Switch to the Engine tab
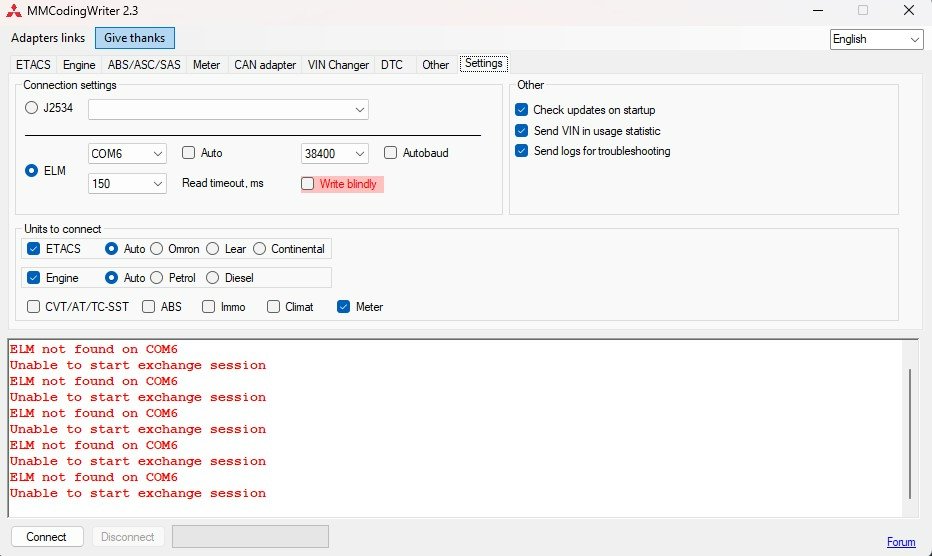Image resolution: width=932 pixels, height=556 pixels. 79,65
